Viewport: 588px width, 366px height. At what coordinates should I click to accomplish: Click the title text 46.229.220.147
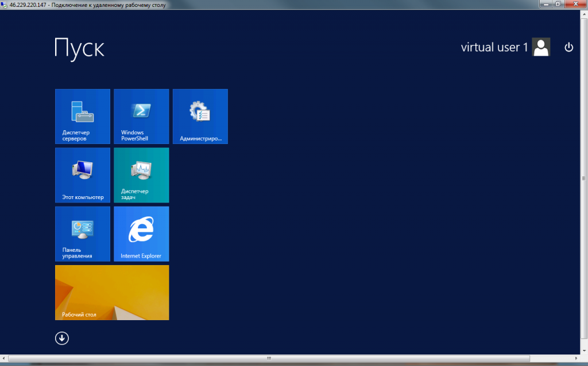click(x=28, y=5)
